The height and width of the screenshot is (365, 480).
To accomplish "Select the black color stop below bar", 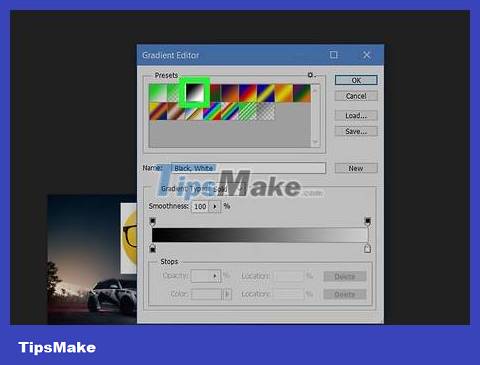I will coord(153,248).
